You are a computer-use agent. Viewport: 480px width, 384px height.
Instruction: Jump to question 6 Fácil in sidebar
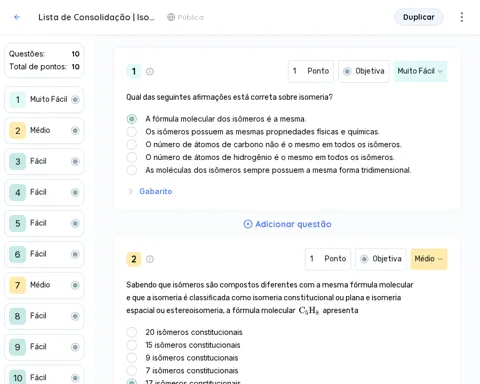click(x=44, y=254)
